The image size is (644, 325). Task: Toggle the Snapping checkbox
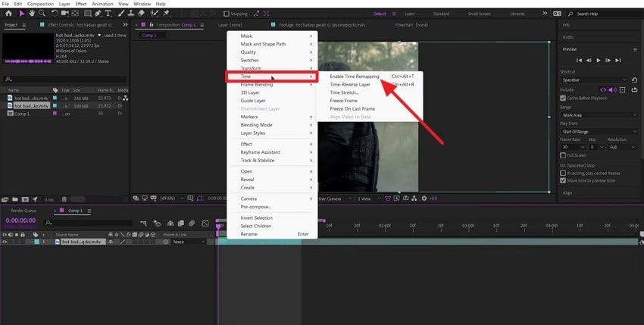226,14
